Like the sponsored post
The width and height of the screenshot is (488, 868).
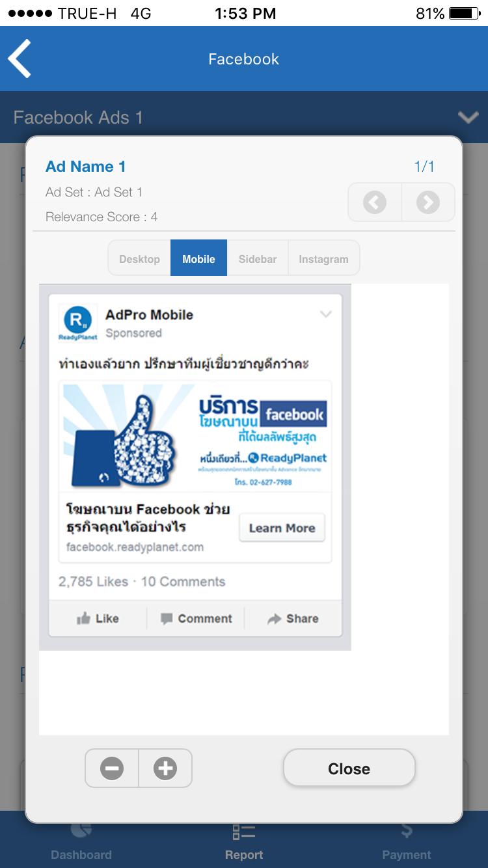(x=98, y=618)
